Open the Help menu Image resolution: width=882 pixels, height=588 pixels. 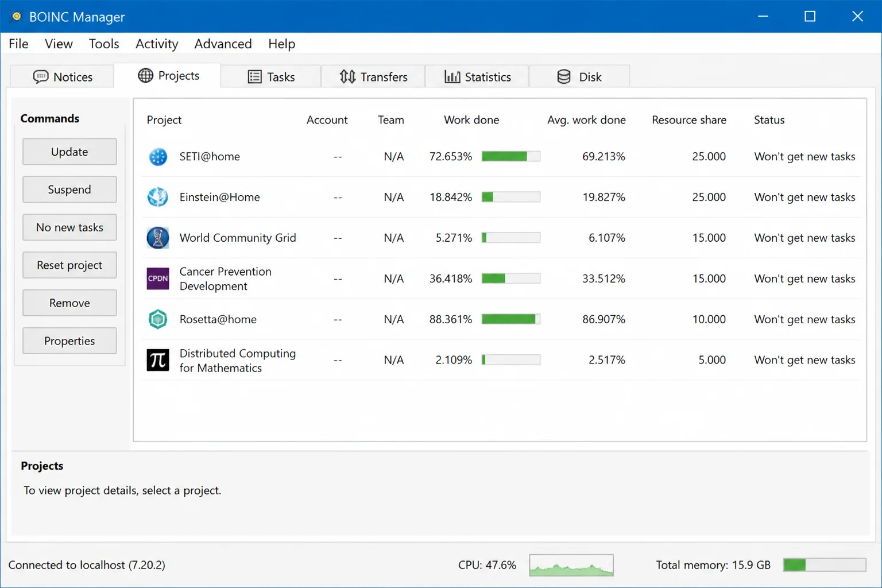coord(281,44)
